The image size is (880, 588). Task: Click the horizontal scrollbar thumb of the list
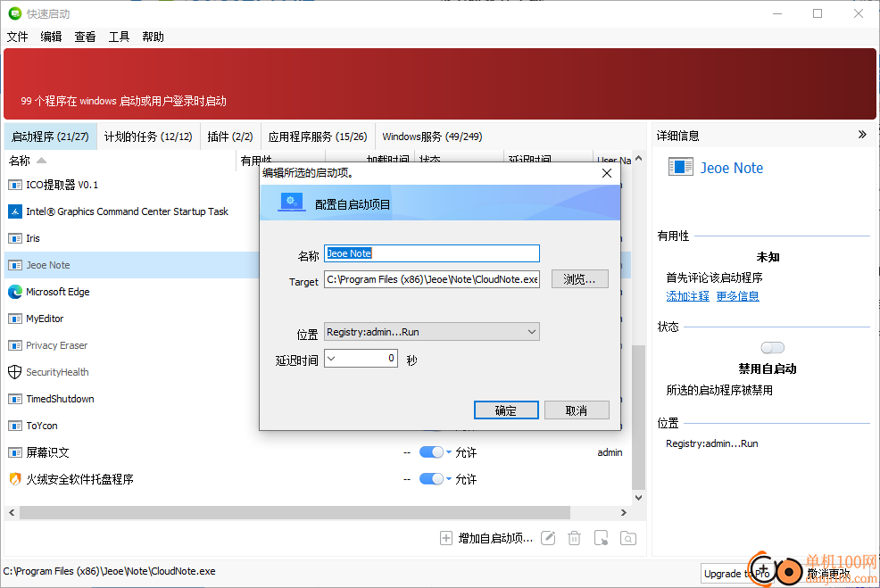point(295,512)
